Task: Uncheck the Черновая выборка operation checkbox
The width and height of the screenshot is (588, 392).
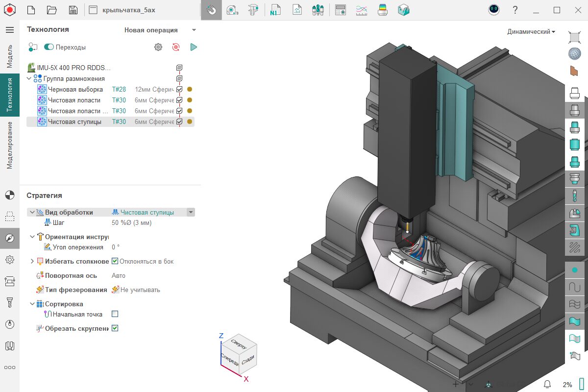Action: pyautogui.click(x=179, y=90)
